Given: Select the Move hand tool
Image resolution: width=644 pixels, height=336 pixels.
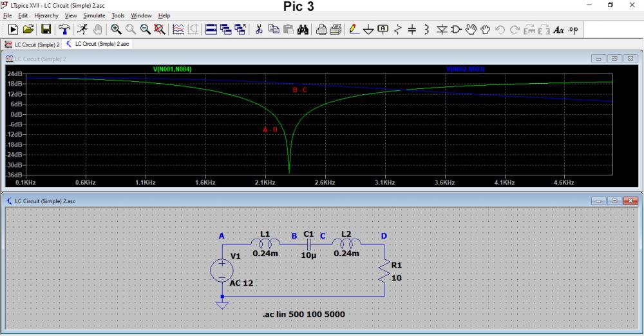Looking at the screenshot, I should tap(471, 29).
